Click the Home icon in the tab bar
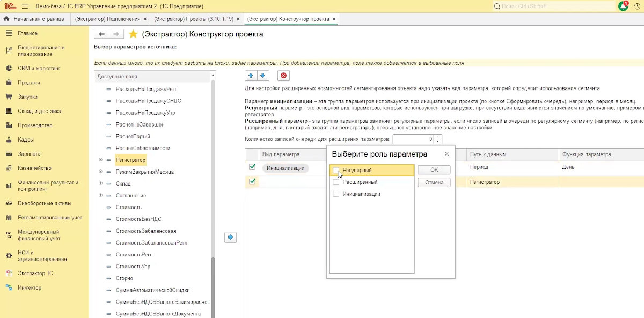Image resolution: width=644 pixels, height=318 pixels. [6, 19]
